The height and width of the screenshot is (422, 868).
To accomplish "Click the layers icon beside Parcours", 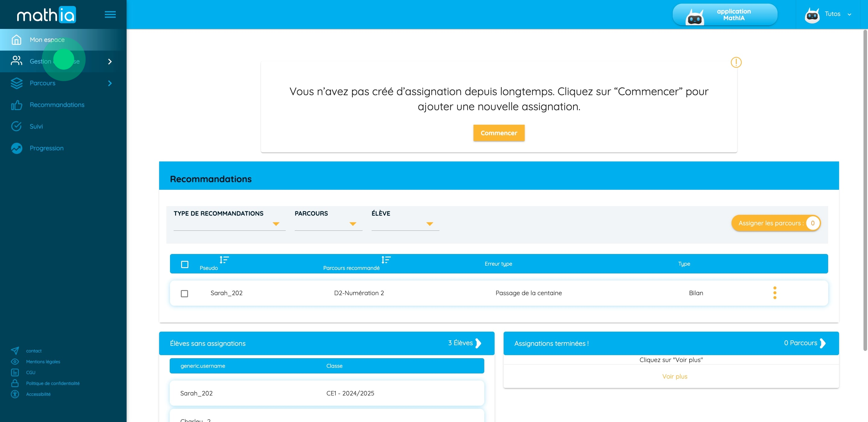I will (16, 83).
